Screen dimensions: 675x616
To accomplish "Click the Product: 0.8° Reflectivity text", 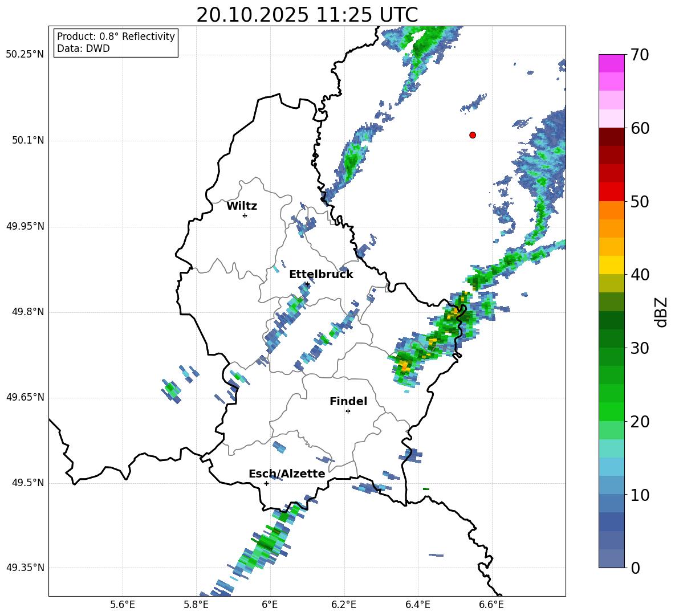I will (116, 36).
